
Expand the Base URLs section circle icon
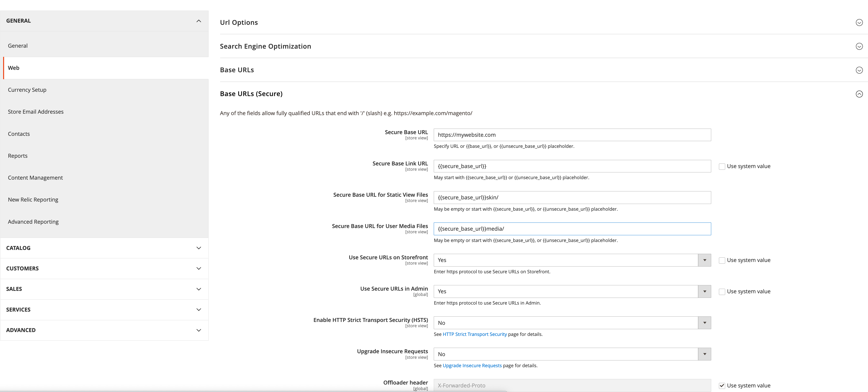tap(859, 70)
